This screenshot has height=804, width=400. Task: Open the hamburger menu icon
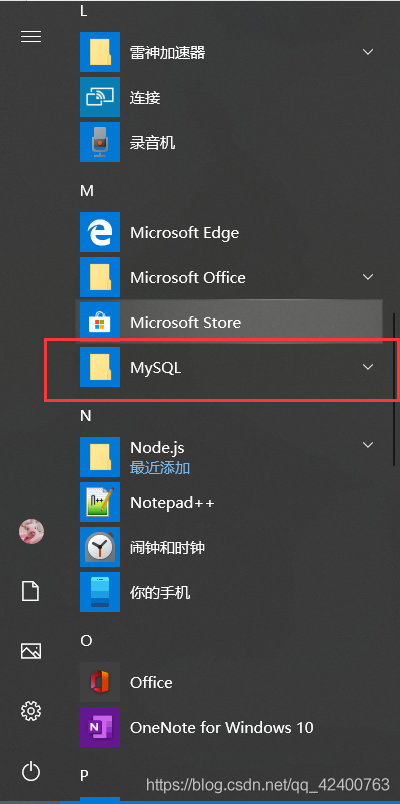coord(31,36)
